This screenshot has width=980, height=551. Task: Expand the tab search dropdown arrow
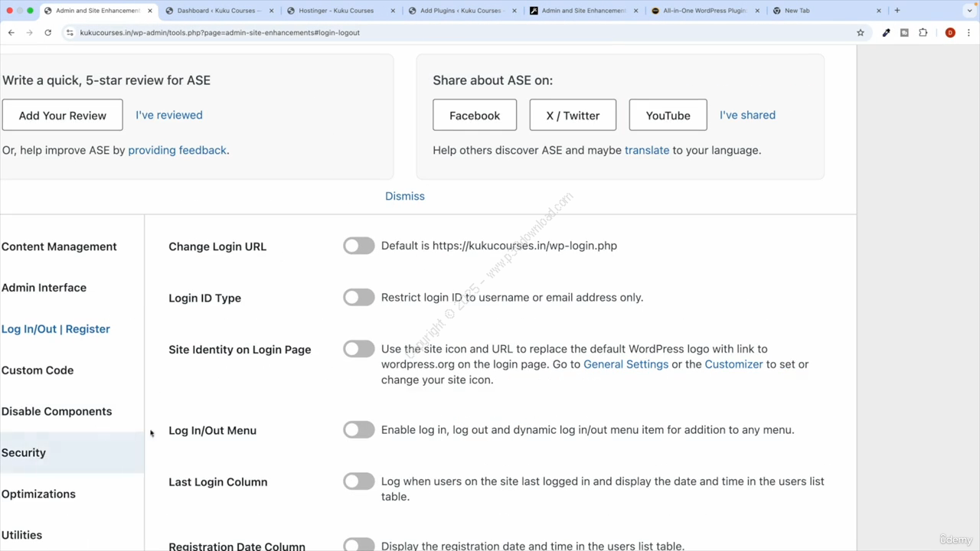click(968, 11)
